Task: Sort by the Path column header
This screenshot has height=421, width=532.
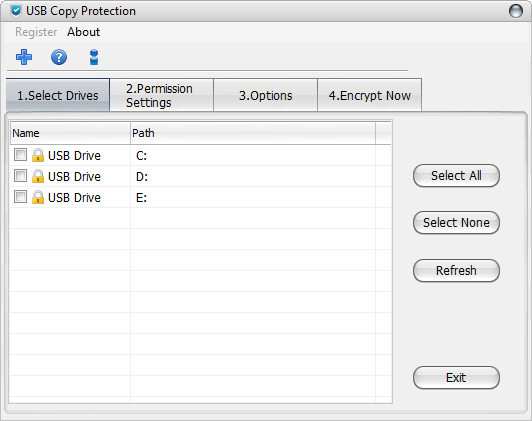Action: 253,133
